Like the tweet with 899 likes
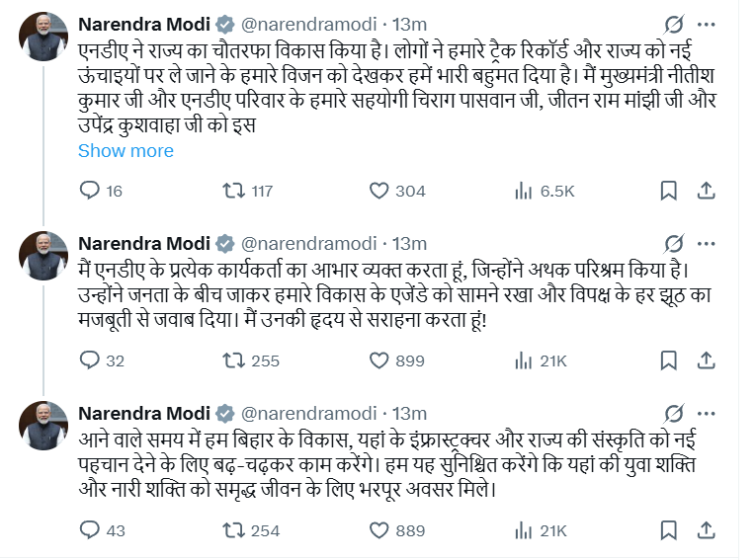 coord(379,360)
